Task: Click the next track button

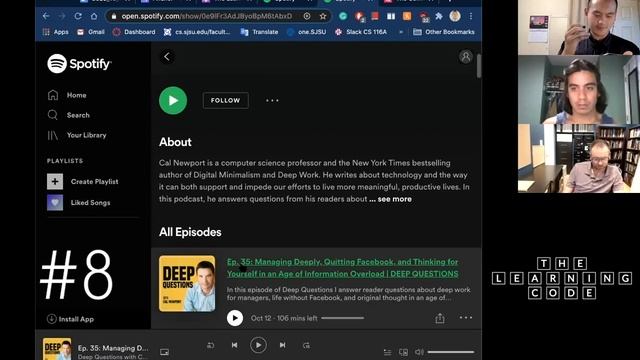Action: [x=282, y=345]
